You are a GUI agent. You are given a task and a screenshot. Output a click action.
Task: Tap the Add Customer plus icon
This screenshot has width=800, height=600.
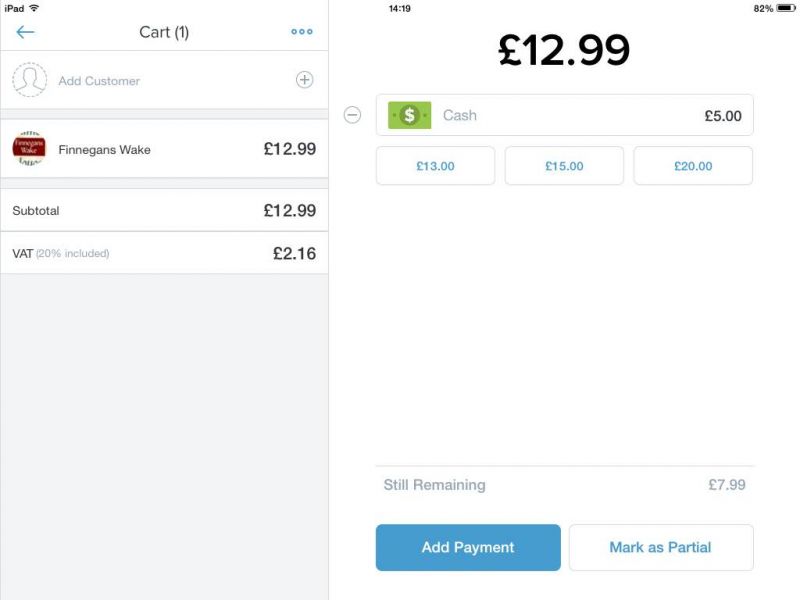pyautogui.click(x=305, y=80)
